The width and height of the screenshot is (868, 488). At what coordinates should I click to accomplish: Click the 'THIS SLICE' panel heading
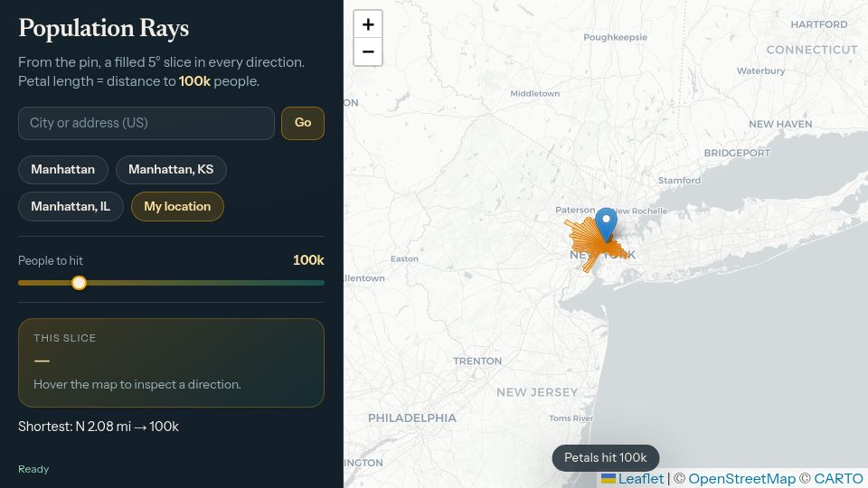point(65,338)
